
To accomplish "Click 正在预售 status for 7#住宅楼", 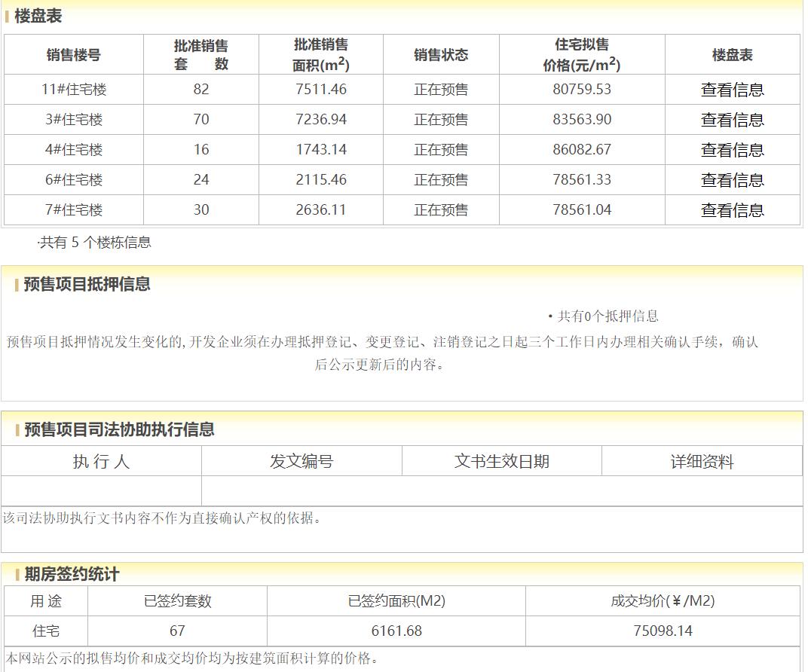I will pos(441,210).
